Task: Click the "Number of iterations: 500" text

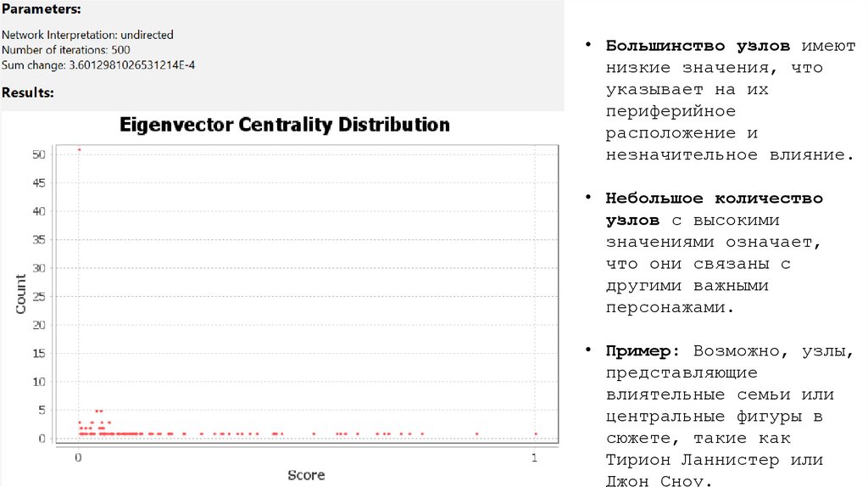Action: click(65, 50)
